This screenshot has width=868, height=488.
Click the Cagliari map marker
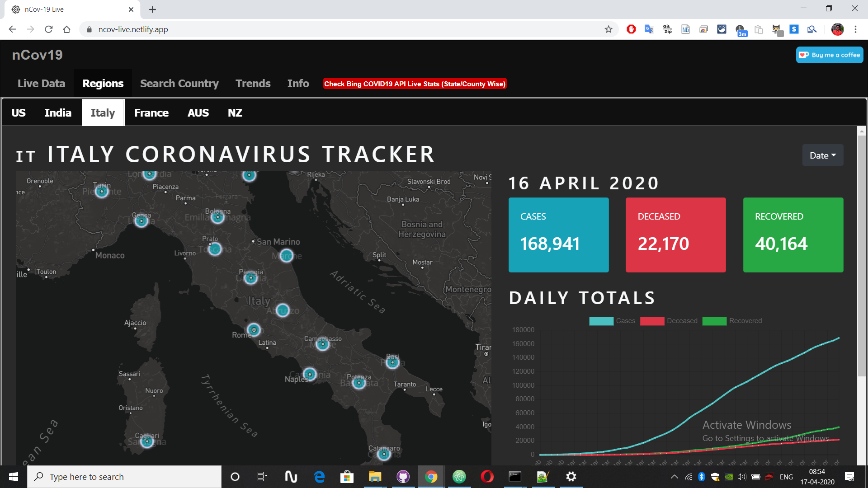(x=146, y=441)
